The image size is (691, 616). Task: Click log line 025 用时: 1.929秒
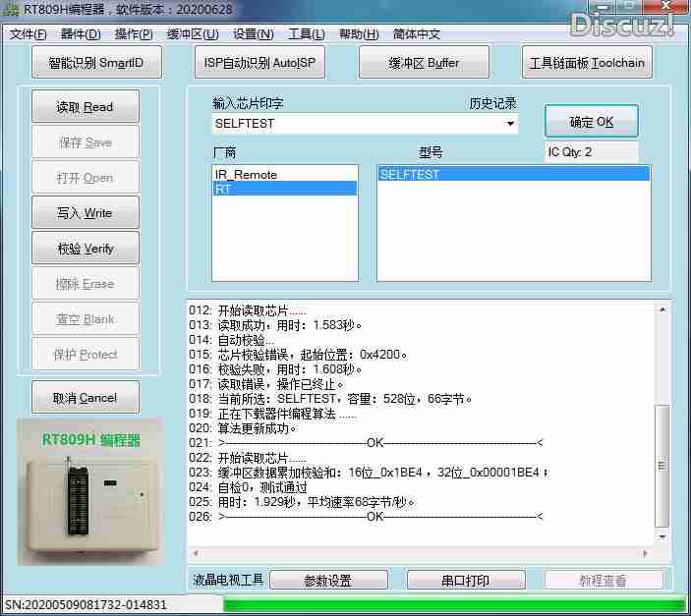pyautogui.click(x=302, y=502)
